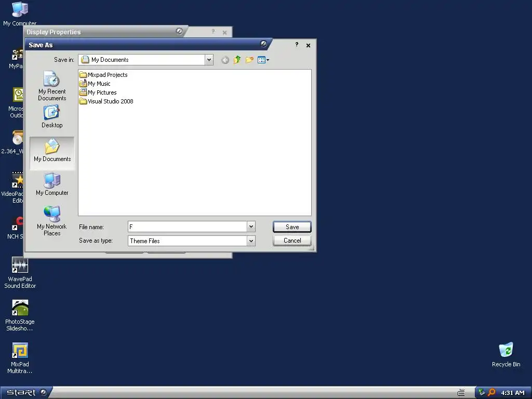Close the Save As dialog

(x=308, y=45)
